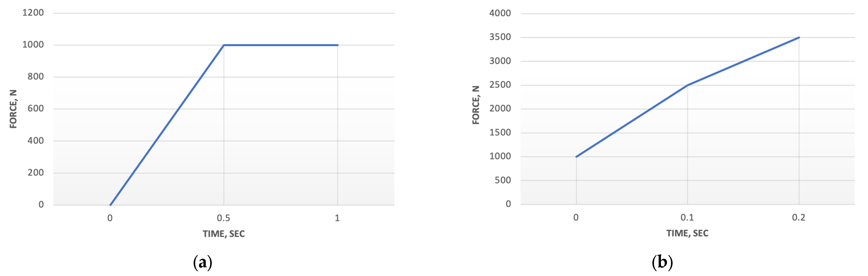Click the "(a)" caption under left chart
Screen dimensions: 868x276
[203, 262]
